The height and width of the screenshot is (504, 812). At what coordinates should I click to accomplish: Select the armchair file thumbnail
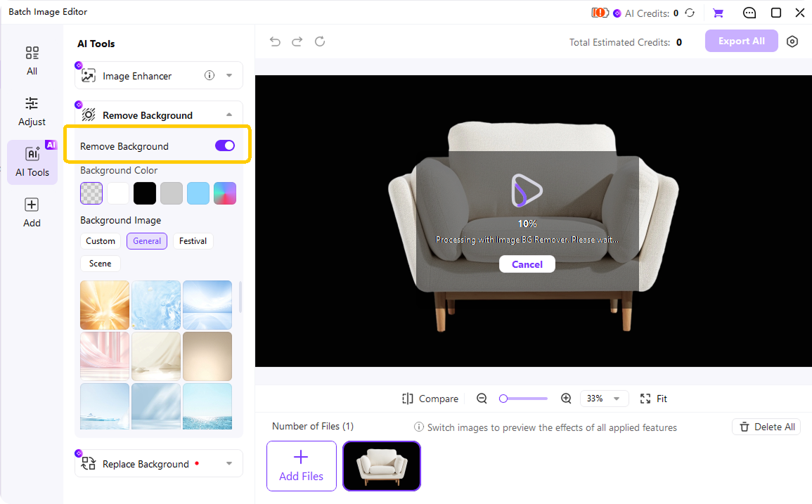(x=382, y=465)
